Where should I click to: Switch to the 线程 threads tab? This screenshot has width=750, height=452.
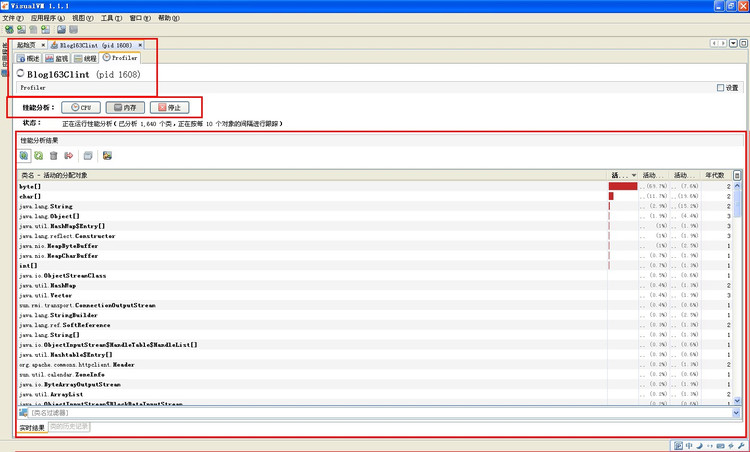click(x=85, y=58)
